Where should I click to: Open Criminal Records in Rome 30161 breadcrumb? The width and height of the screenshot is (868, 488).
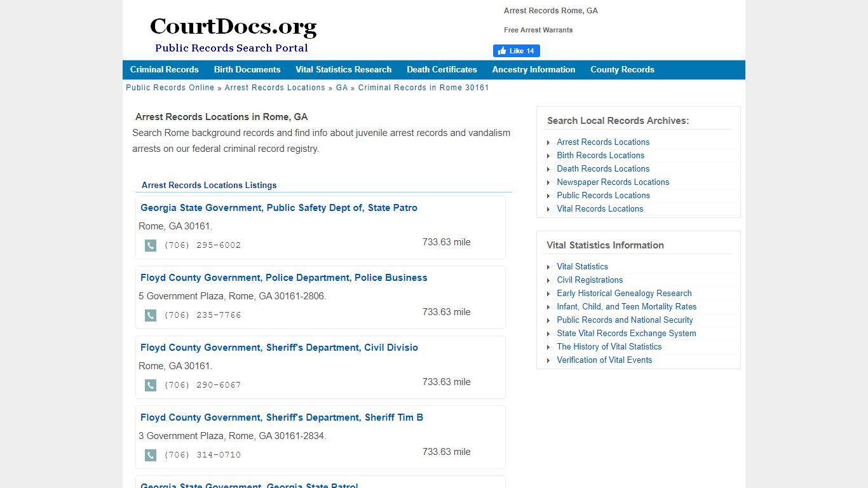[424, 88]
